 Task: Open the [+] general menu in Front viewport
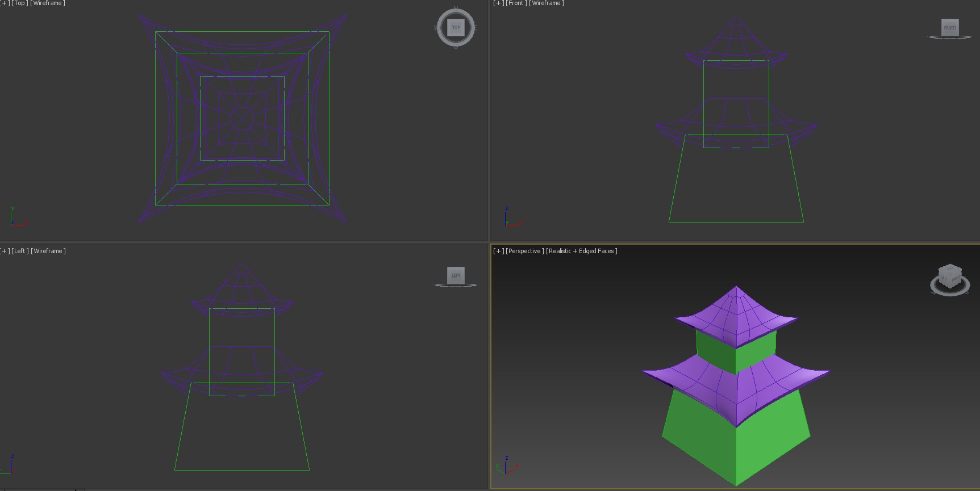coord(499,3)
